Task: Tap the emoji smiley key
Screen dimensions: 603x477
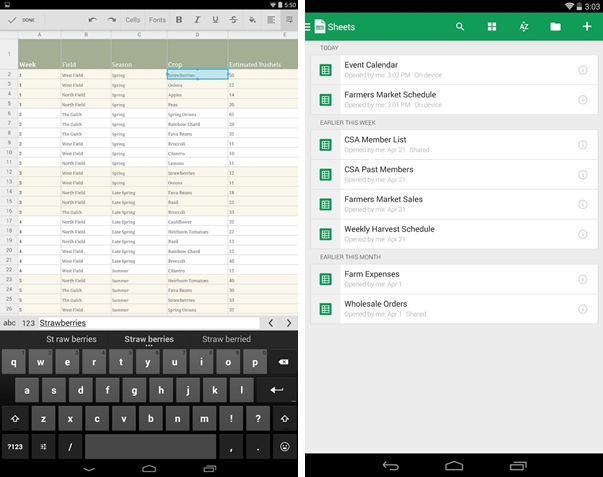Action: coord(285,447)
